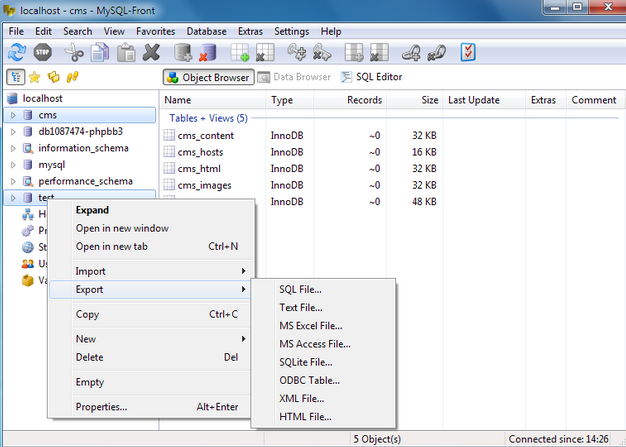
Task: Click the Create database toolbar icon
Action: pos(183,52)
